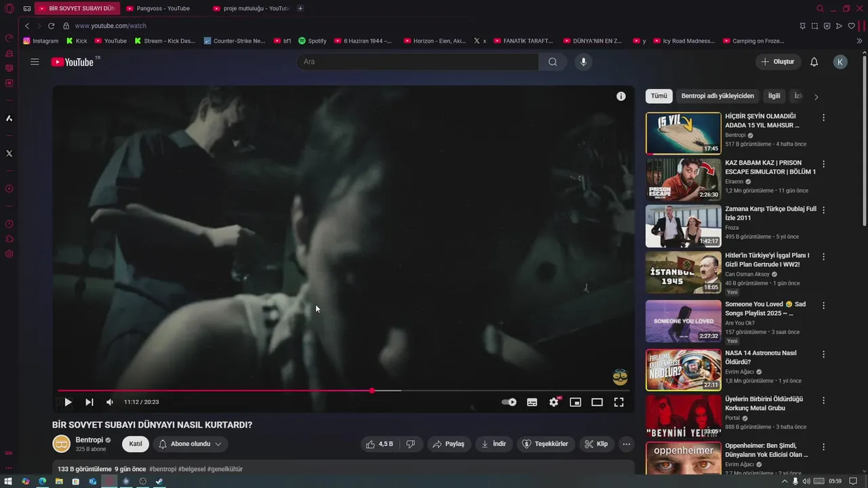Show more bookmarks chevron
This screenshot has width=868, height=488.
coord(860,41)
